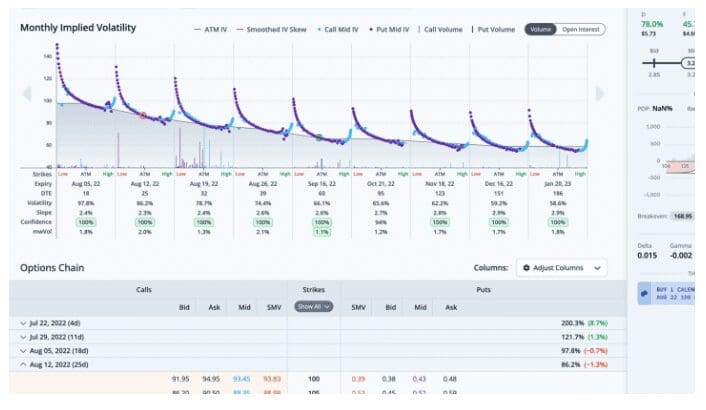This screenshot has height=410, width=706.
Task: Expand the Jul 29, 2022 (11d) expiration
Action: (x=24, y=338)
